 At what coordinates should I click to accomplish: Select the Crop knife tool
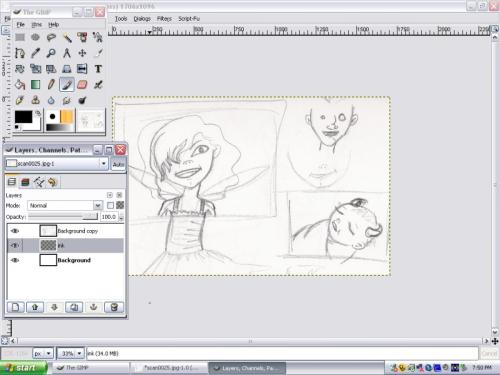(98, 53)
